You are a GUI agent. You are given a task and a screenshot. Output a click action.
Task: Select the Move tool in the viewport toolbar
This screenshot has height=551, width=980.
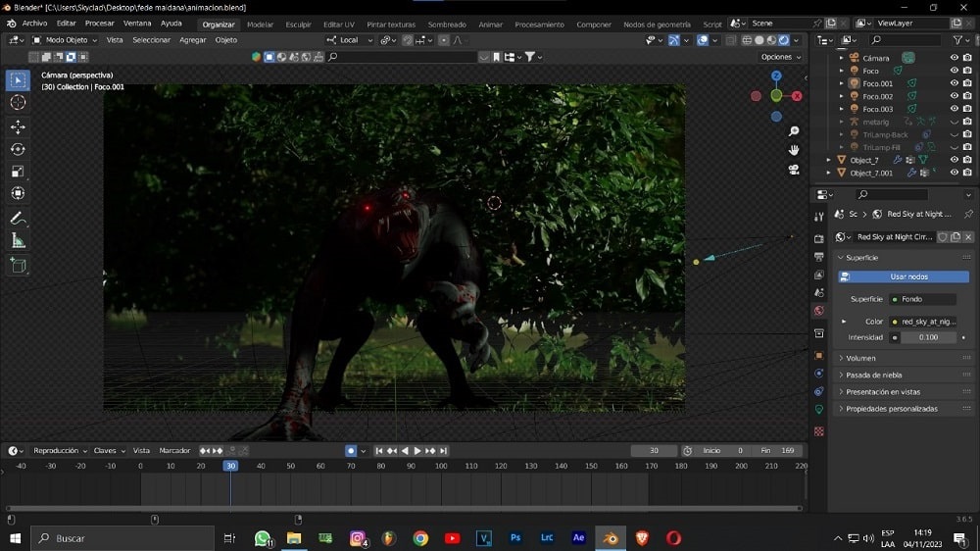tap(18, 126)
